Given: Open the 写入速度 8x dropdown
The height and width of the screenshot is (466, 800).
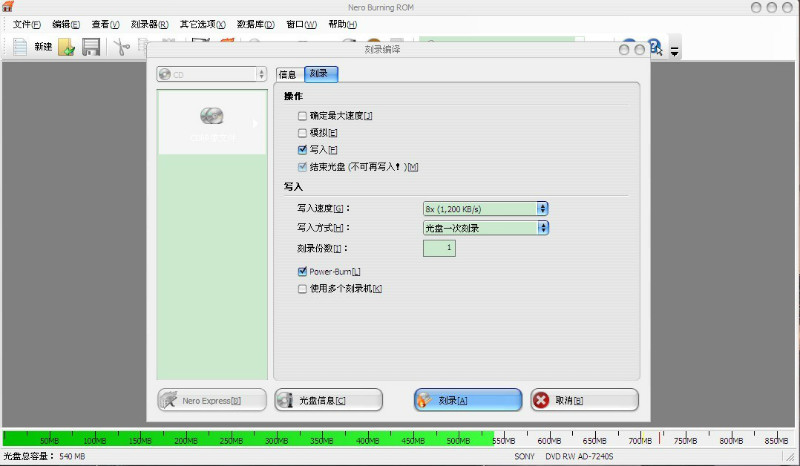Looking at the screenshot, I should [486, 209].
